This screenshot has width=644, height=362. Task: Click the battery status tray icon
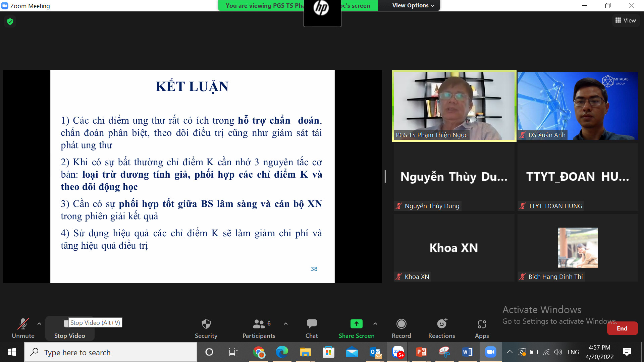(534, 352)
